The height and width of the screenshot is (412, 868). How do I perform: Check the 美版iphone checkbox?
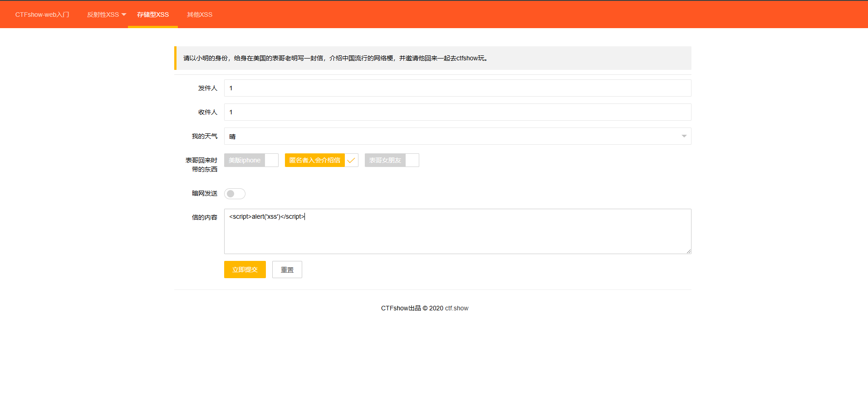[x=245, y=160]
